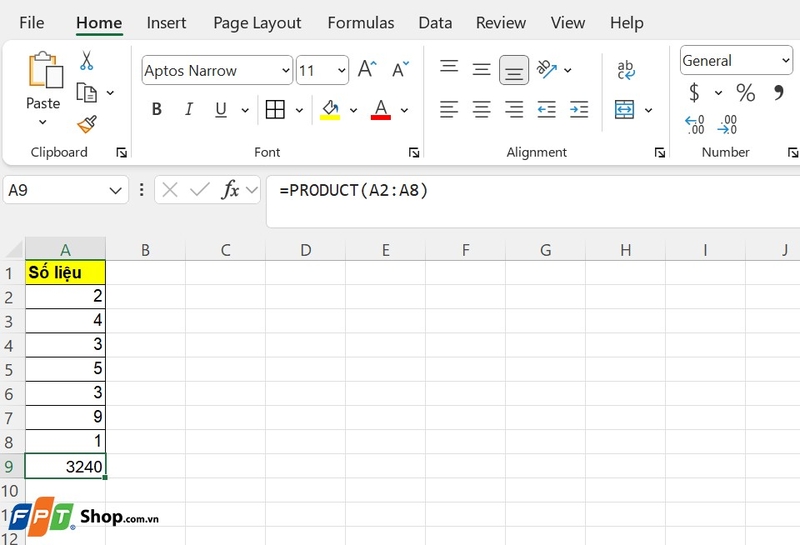The image size is (800, 545).
Task: Click the Copy icon
Action: (86, 92)
